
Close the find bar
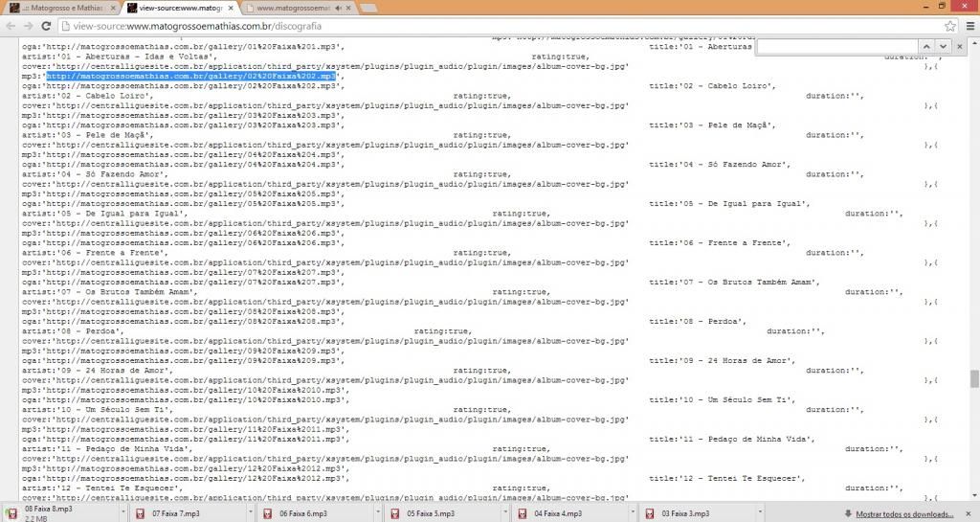tap(960, 46)
